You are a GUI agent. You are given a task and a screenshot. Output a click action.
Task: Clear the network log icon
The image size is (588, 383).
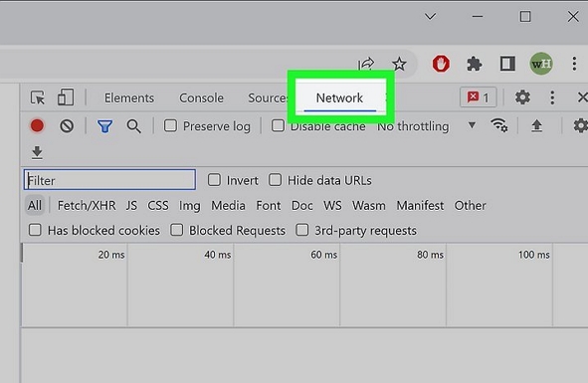pos(67,126)
